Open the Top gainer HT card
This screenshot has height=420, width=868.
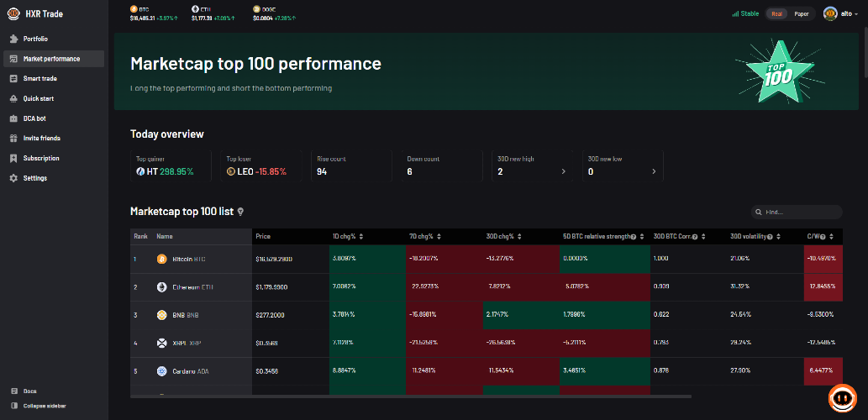click(x=171, y=165)
